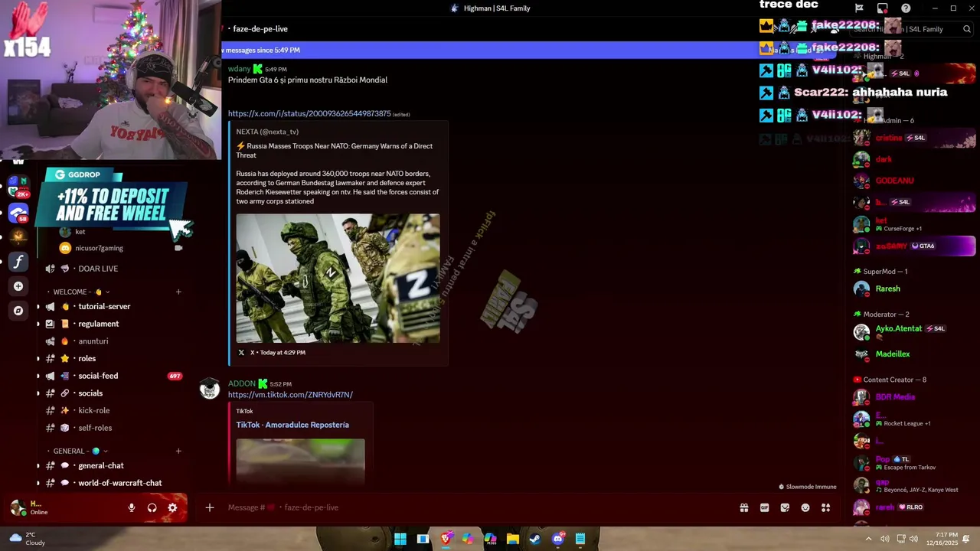
Task: Open member Raresh in SuperMod list
Action: pos(888,289)
